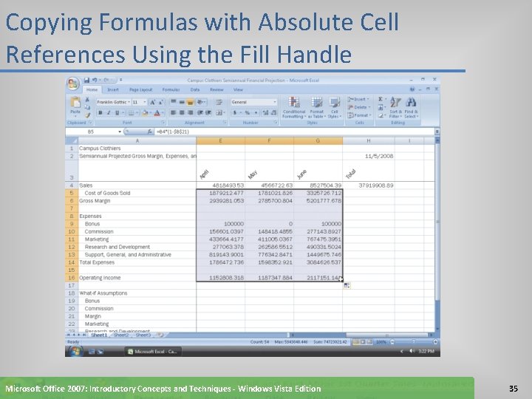Click the Format cells button
Screen dimensions: 532x399
359,115
